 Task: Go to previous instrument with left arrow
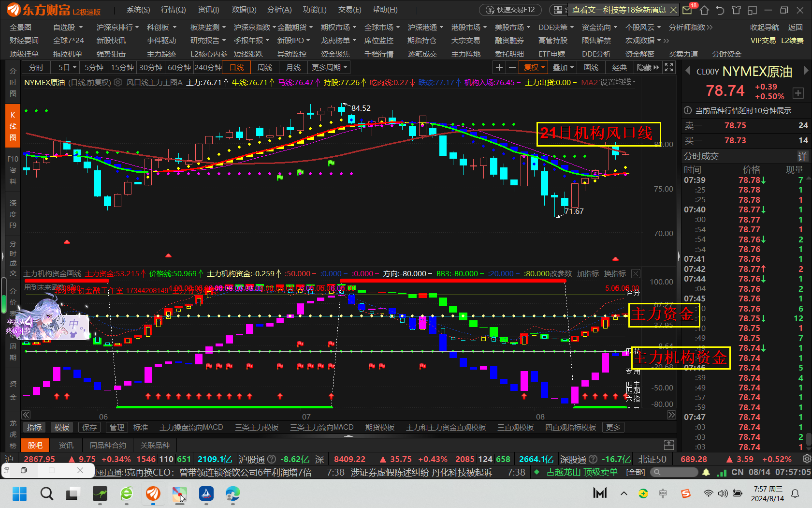click(688, 71)
